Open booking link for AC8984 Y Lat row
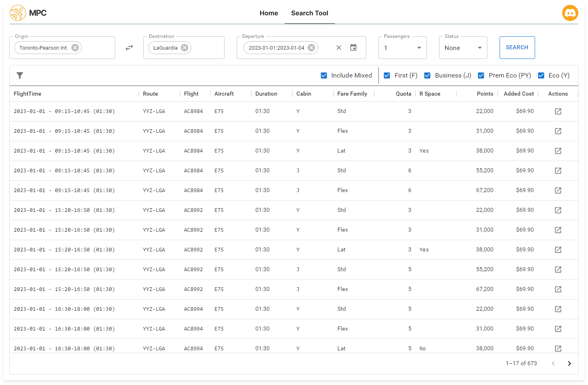Image resolution: width=588 pixels, height=385 pixels. tap(558, 151)
